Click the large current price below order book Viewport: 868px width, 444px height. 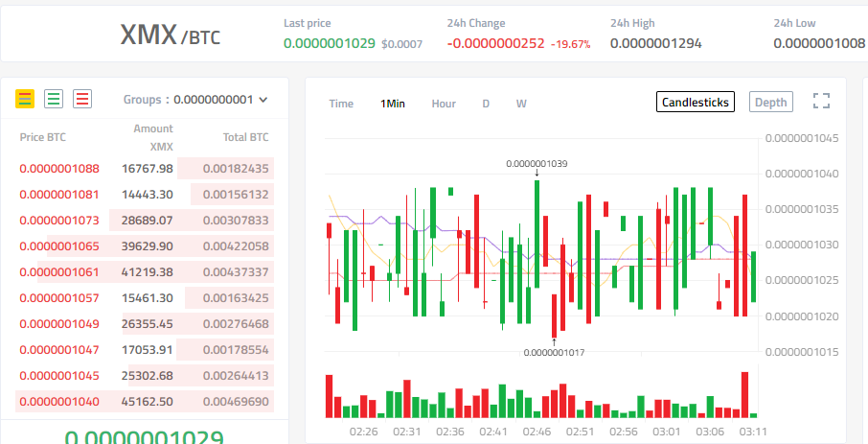[144, 438]
